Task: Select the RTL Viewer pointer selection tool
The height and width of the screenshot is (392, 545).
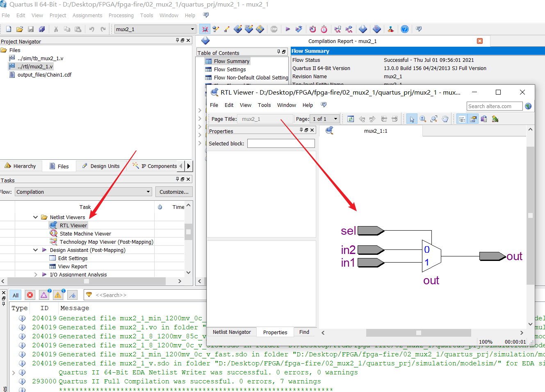Action: [x=412, y=119]
